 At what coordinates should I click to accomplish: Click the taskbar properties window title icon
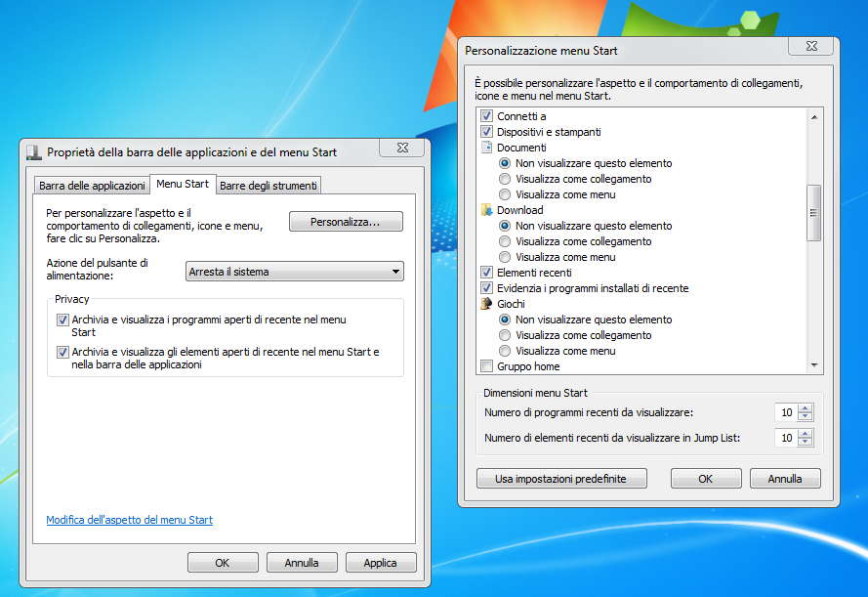[34, 152]
